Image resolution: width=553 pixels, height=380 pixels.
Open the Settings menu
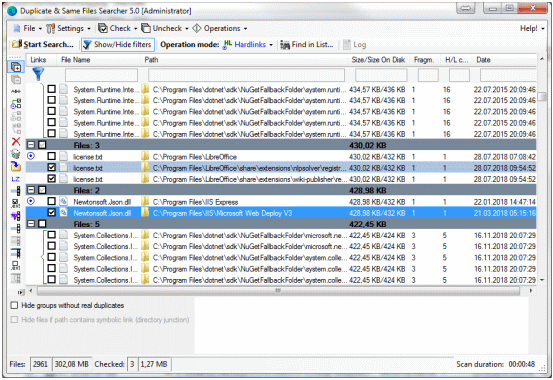(x=69, y=29)
